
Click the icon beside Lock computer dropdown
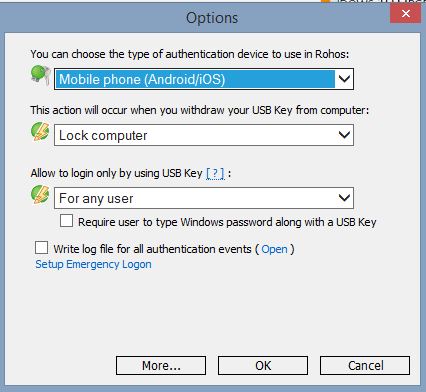click(x=40, y=131)
